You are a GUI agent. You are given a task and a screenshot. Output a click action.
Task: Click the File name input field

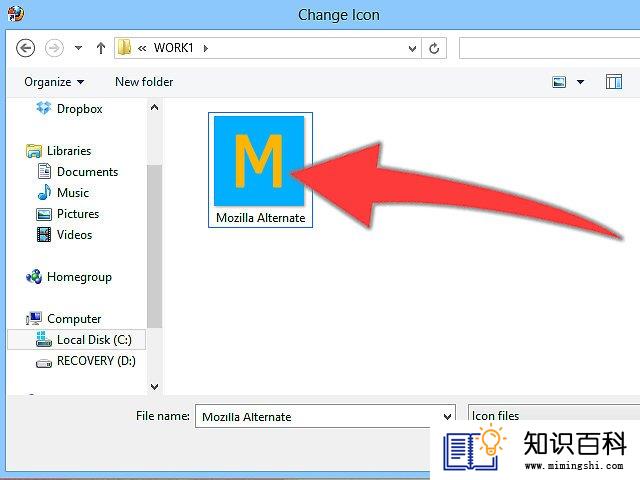coord(325,416)
